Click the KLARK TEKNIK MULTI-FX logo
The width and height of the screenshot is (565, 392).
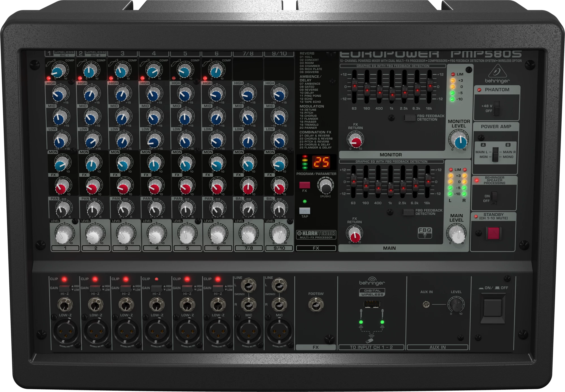tap(316, 235)
